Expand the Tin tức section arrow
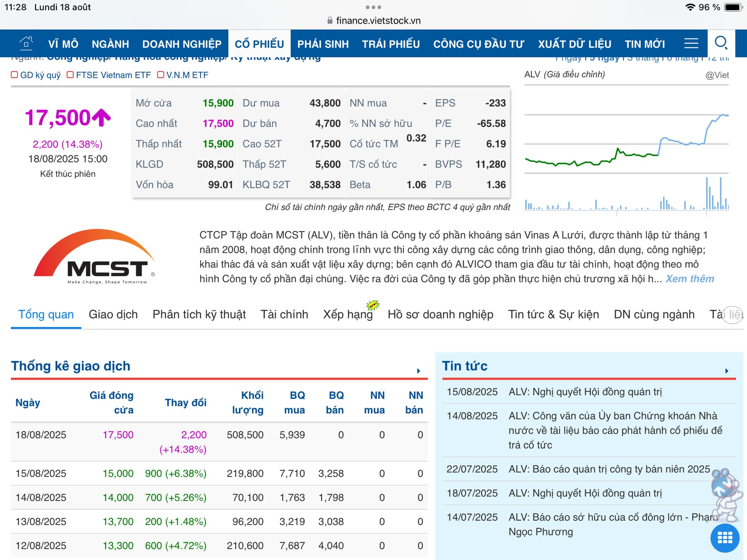This screenshot has height=560, width=747. pyautogui.click(x=726, y=371)
